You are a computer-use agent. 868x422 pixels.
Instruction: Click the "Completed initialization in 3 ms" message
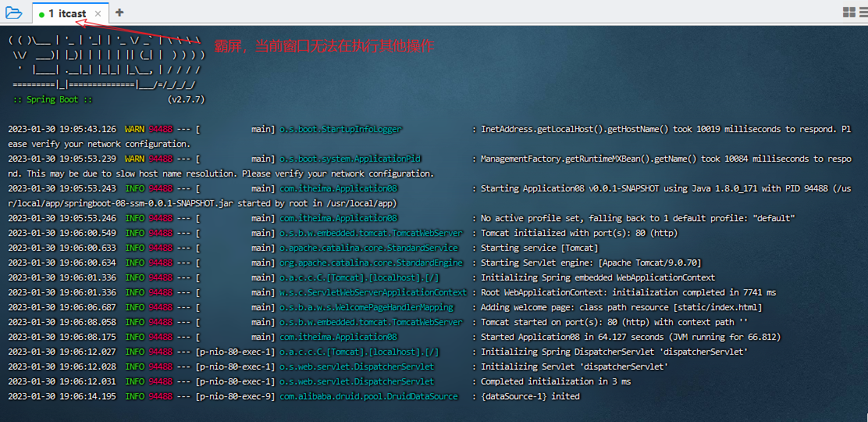[x=556, y=381]
